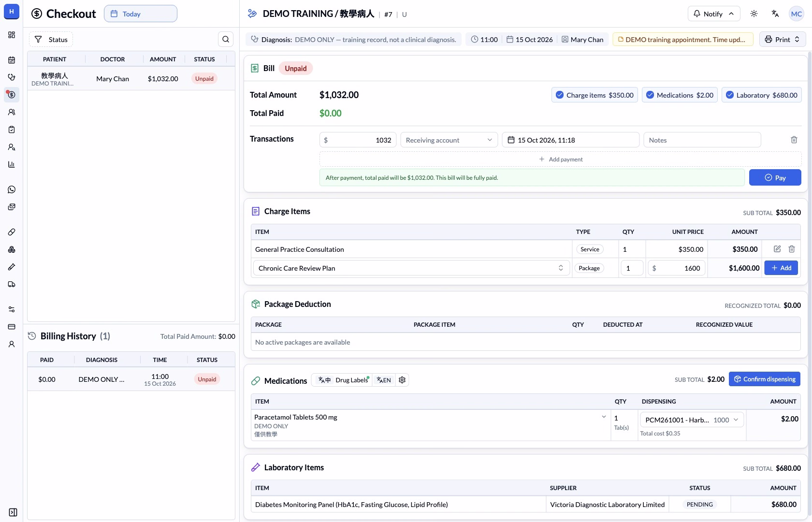Collapse the sidebar panel toggle icon
The image size is (812, 522).
[13, 512]
